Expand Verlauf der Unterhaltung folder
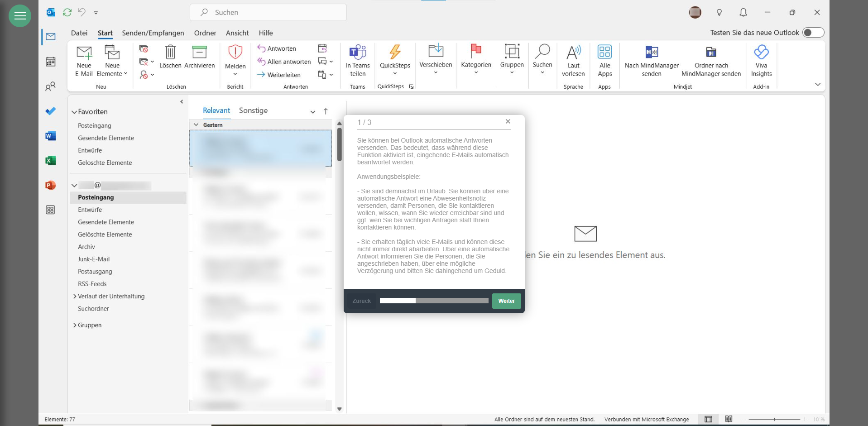Image resolution: width=868 pixels, height=426 pixels. (x=75, y=297)
